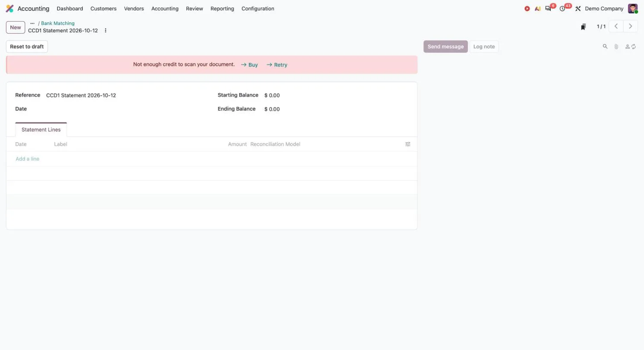Select the Statement Lines tab
This screenshot has height=350, width=644.
pos(41,130)
